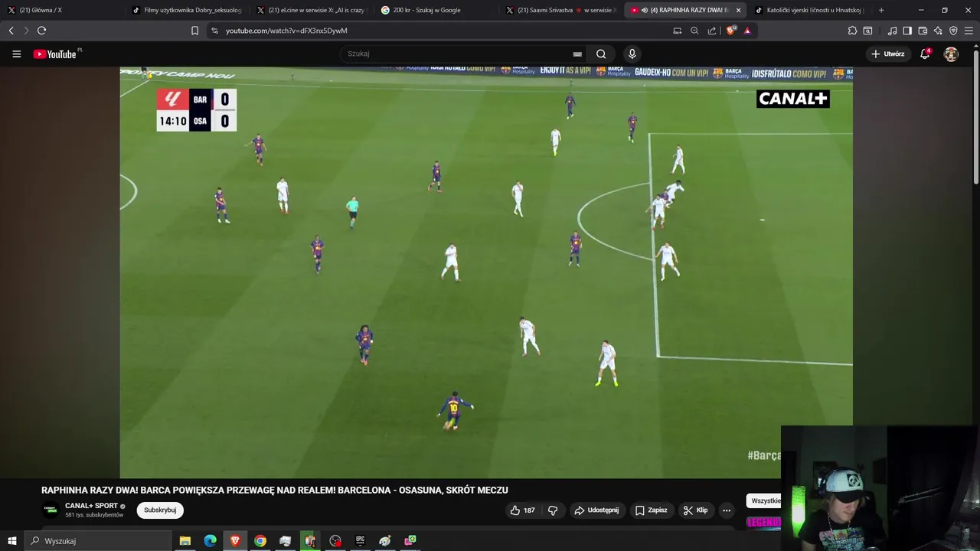This screenshot has height=551, width=980.
Task: Open the YouTube account avatar menu
Action: point(951,54)
